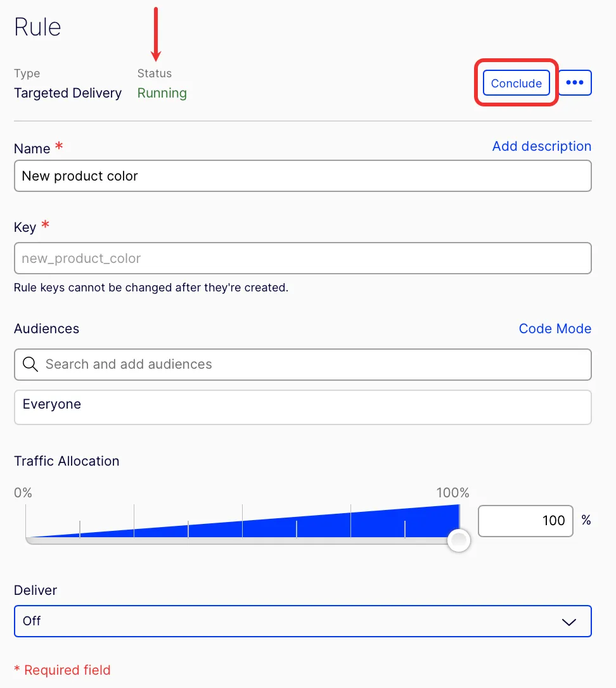Image resolution: width=616 pixels, height=688 pixels.
Task: Select the Everyone audience entry
Action: click(x=302, y=407)
